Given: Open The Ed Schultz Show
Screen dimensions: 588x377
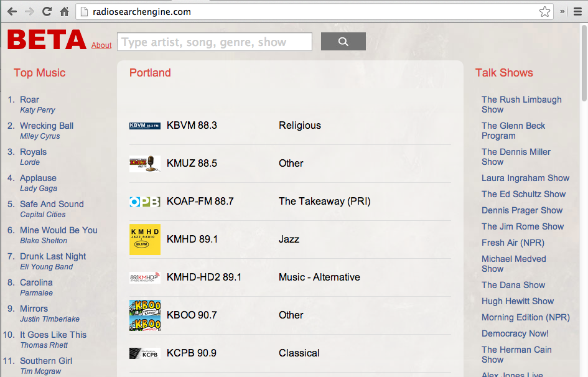Looking at the screenshot, I should tap(523, 194).
